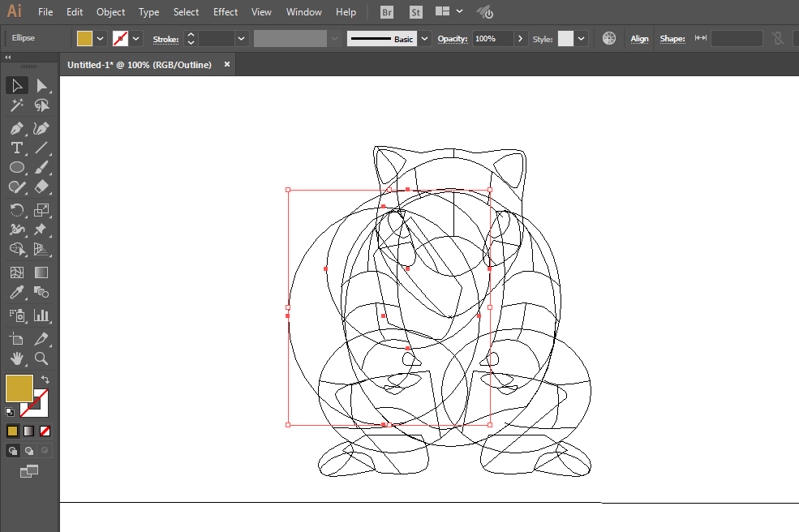Image resolution: width=799 pixels, height=532 pixels.
Task: Enable Draw Normal mode
Action: click(x=13, y=450)
